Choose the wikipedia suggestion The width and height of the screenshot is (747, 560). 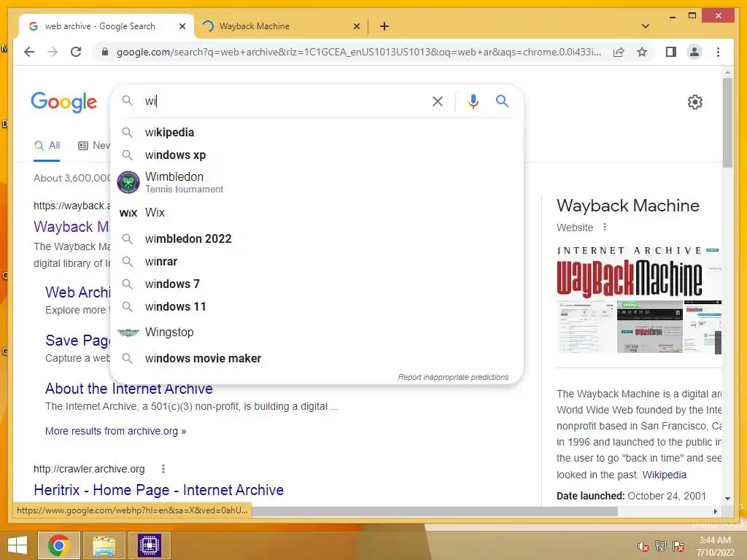pos(317,133)
